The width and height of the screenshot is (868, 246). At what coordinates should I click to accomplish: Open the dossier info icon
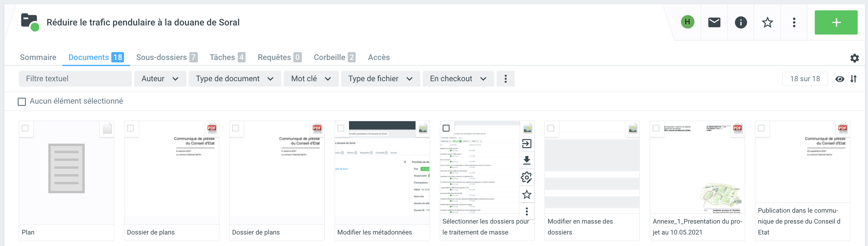pos(741,23)
